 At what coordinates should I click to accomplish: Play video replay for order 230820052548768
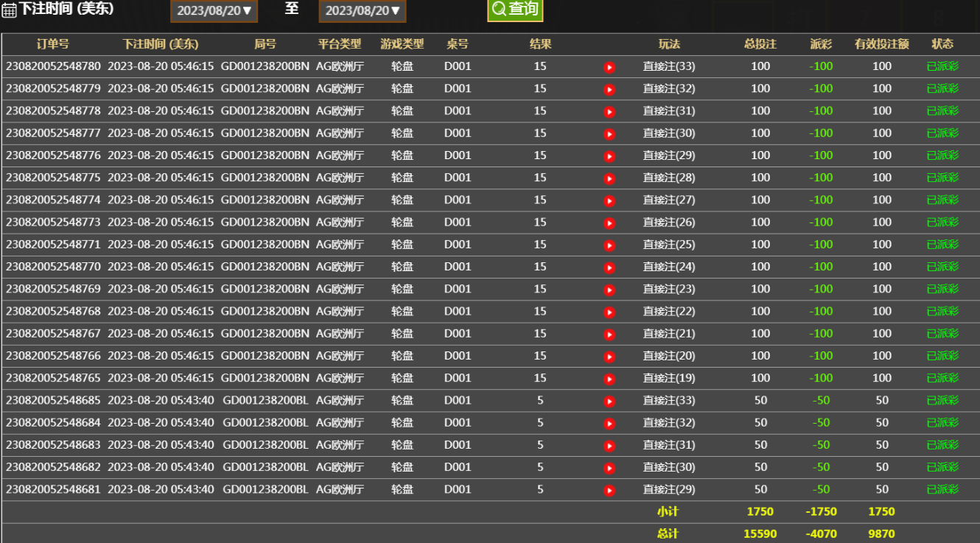coord(609,312)
